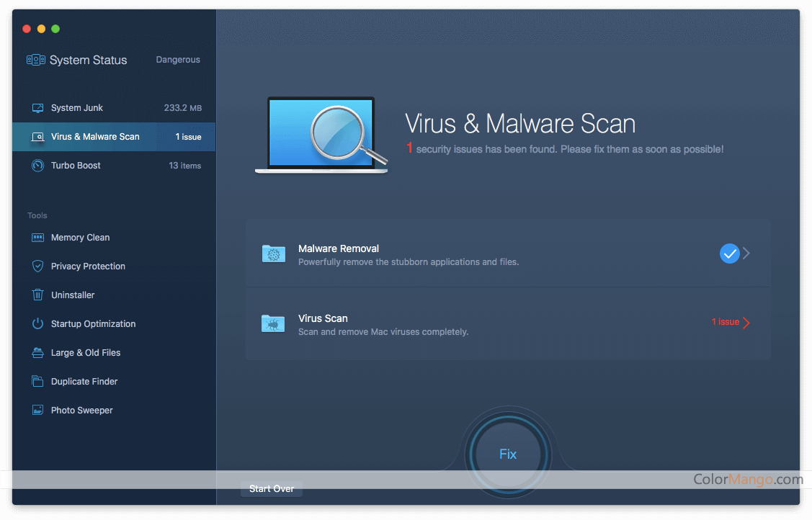The image size is (812, 520).
Task: Select Virus & Malware Scan sidebar item
Action: [95, 137]
